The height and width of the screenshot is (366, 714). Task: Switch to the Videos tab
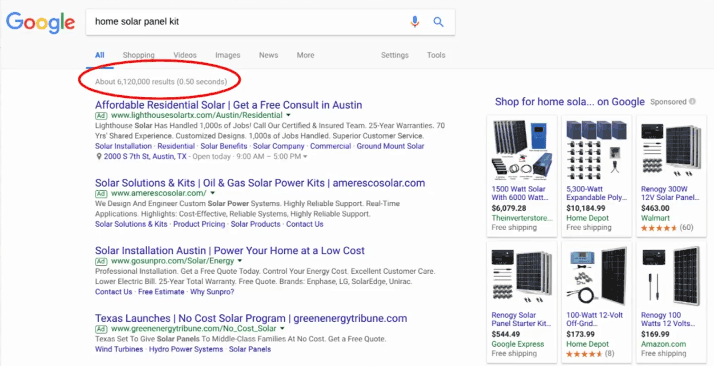point(185,55)
